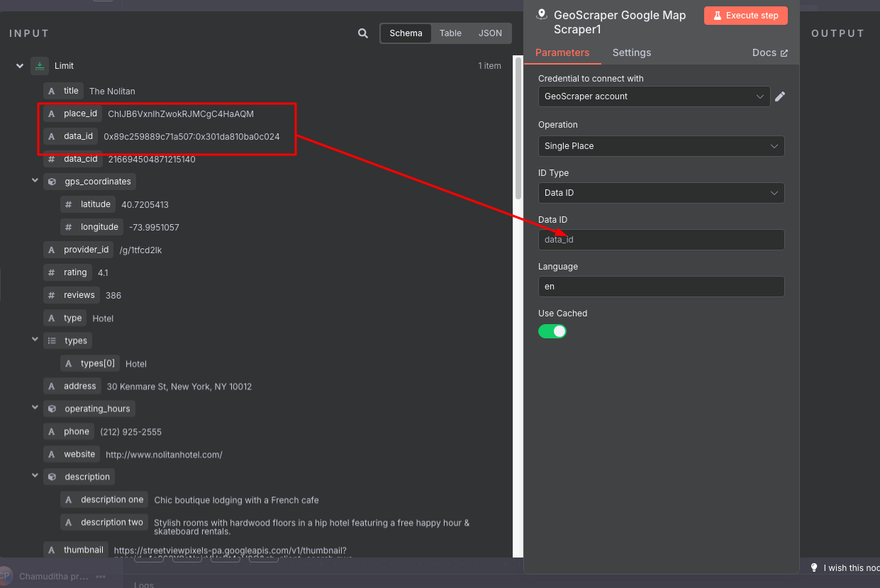Click the phone value (212) 925-2555
This screenshot has height=588, width=880.
coord(130,432)
